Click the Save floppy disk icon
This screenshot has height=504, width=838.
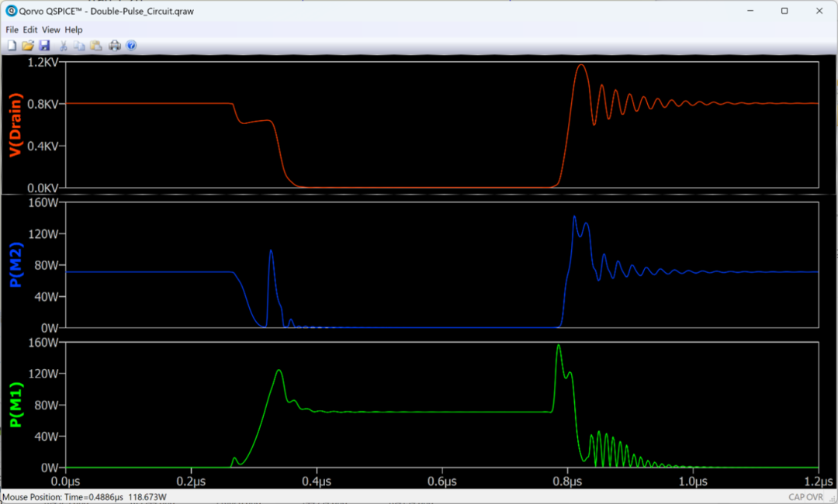44,46
